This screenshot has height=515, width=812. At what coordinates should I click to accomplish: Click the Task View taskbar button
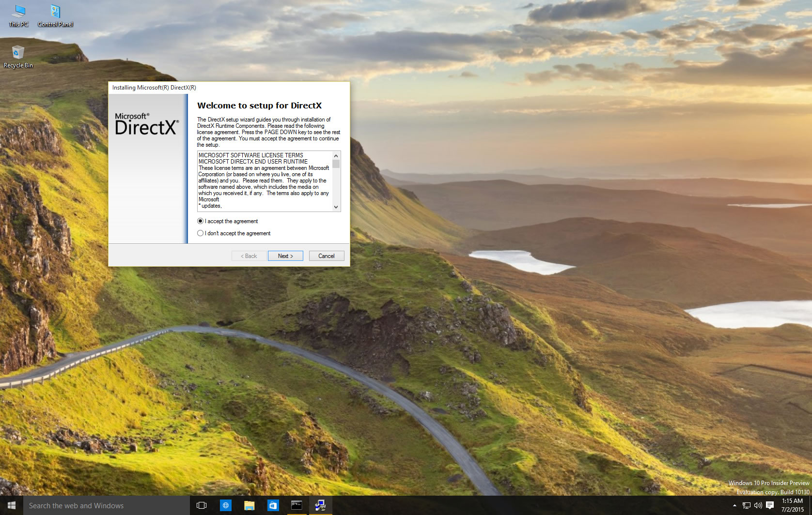tap(202, 505)
